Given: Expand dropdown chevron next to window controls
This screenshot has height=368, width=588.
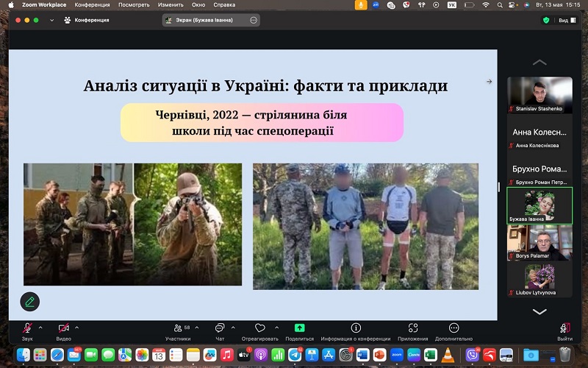Looking at the screenshot, I should 51,21.
